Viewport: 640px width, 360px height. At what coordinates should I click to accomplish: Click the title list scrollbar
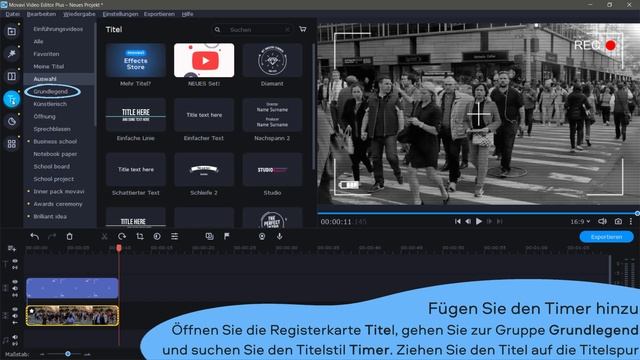click(313, 106)
